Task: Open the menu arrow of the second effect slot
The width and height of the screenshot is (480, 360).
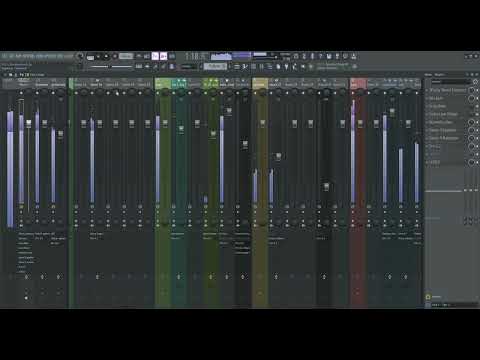Action: point(427,98)
